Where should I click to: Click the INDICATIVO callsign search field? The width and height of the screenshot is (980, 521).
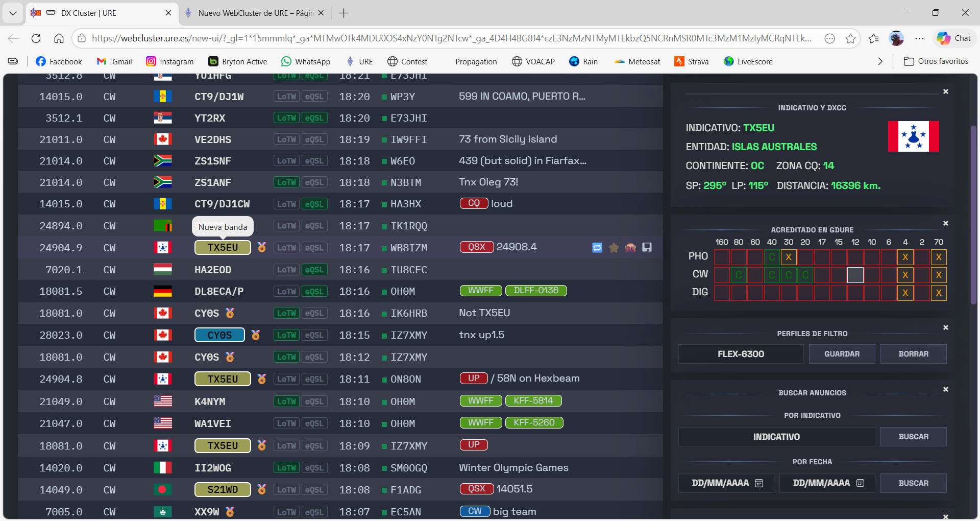click(776, 437)
